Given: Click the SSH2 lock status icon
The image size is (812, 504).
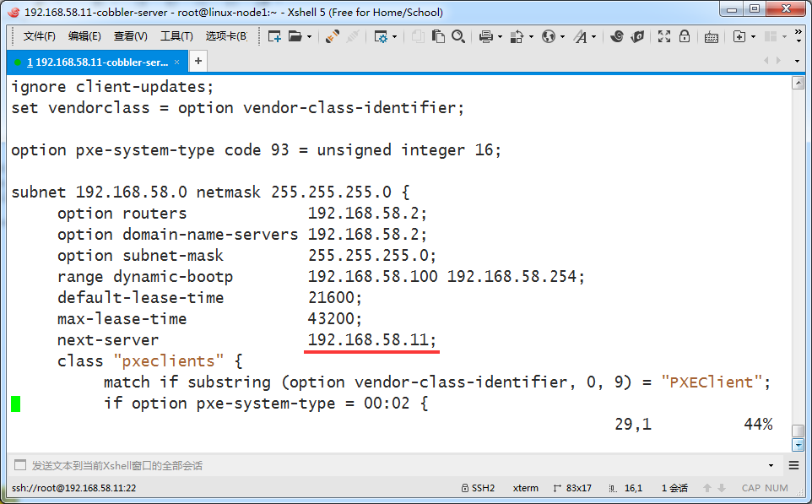Looking at the screenshot, I should tap(465, 488).
